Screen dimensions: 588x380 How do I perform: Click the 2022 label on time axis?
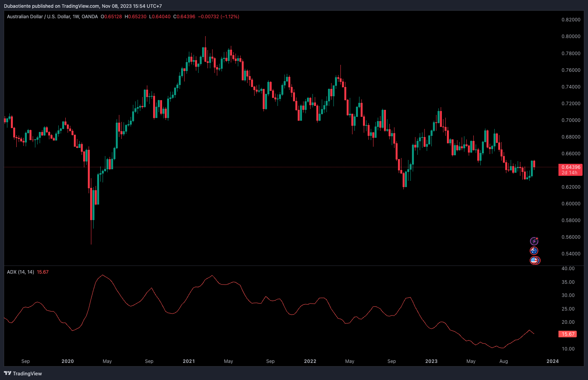click(x=310, y=361)
